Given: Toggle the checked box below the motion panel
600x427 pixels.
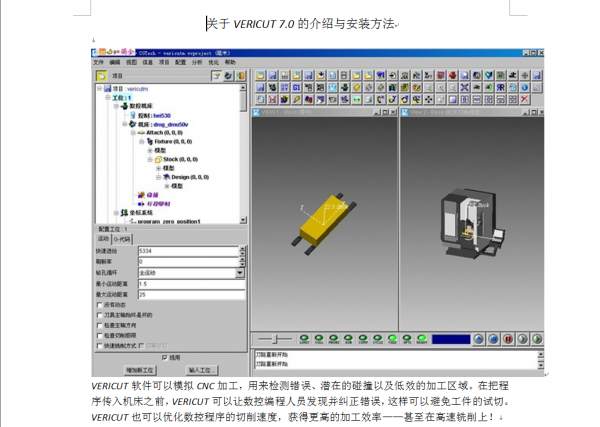Looking at the screenshot, I should pos(165,357).
